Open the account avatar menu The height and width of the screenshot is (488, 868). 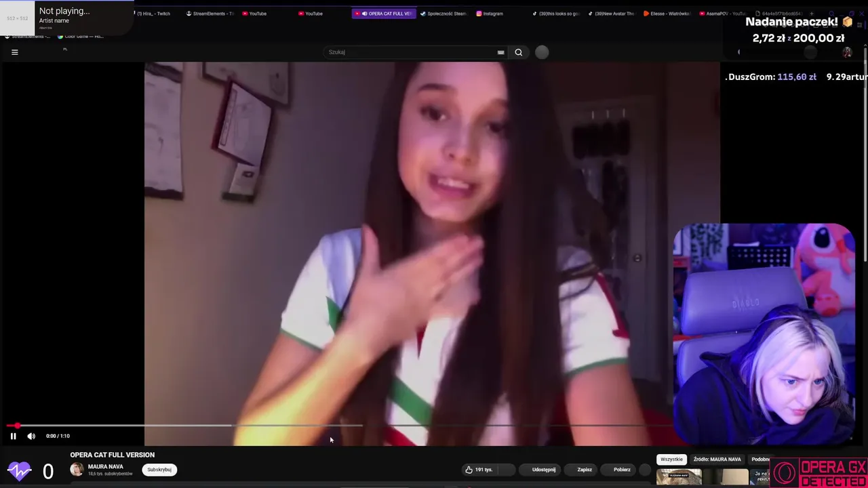coord(847,52)
